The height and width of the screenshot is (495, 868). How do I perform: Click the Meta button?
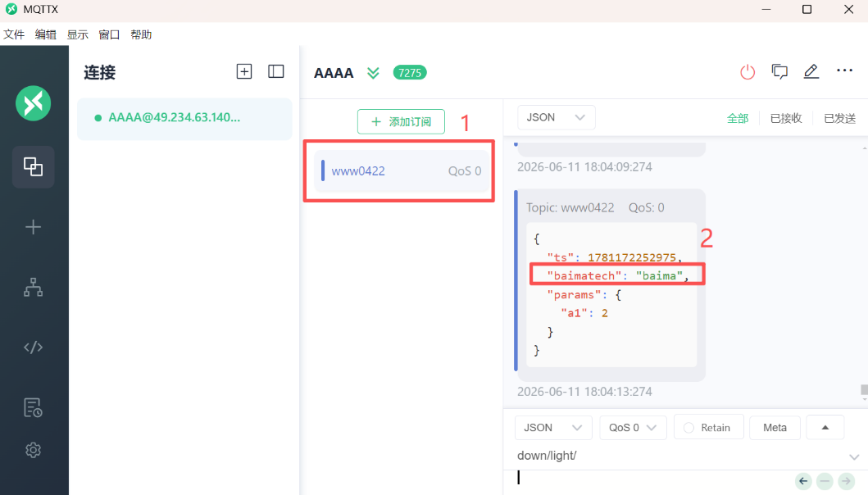pyautogui.click(x=775, y=428)
